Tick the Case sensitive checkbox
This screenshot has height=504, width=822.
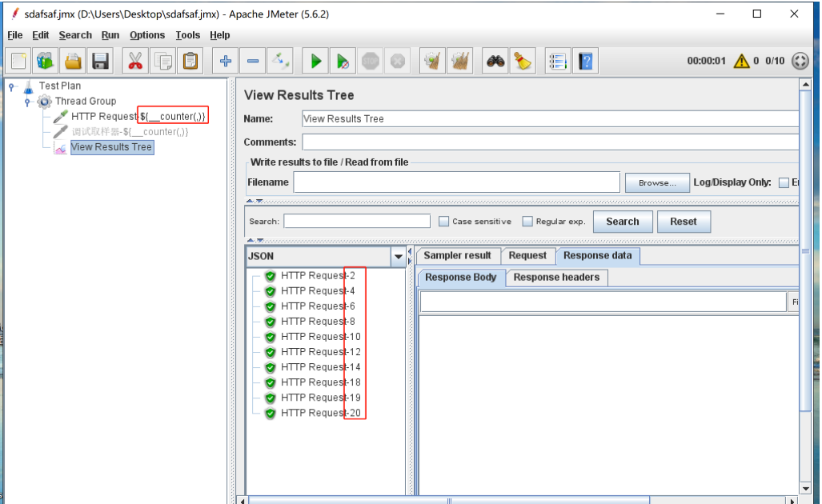[443, 221]
